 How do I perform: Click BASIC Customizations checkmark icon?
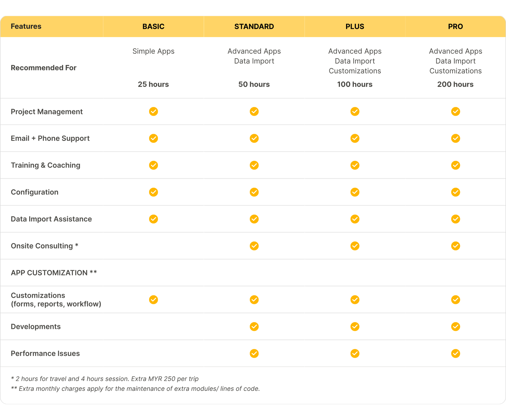(x=153, y=300)
